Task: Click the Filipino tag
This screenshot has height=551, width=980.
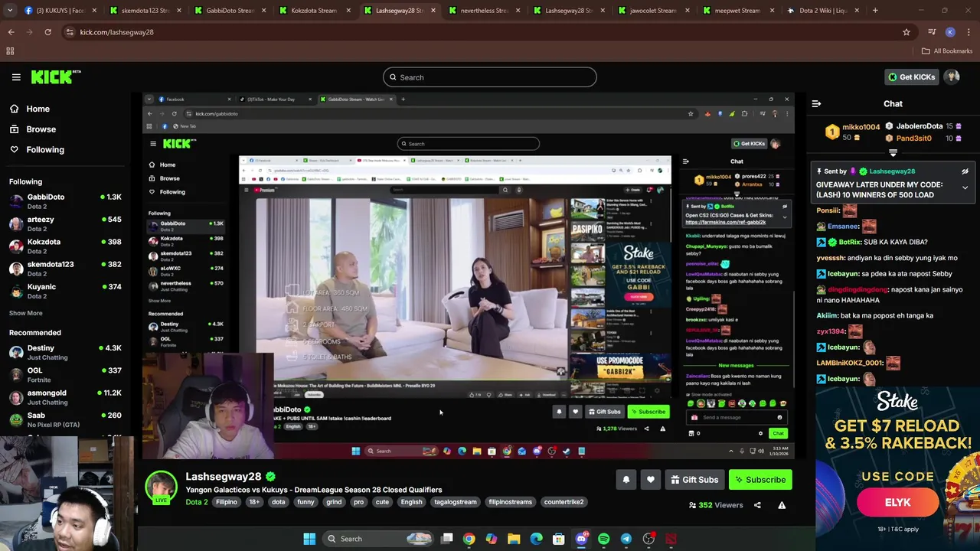Action: click(x=227, y=502)
